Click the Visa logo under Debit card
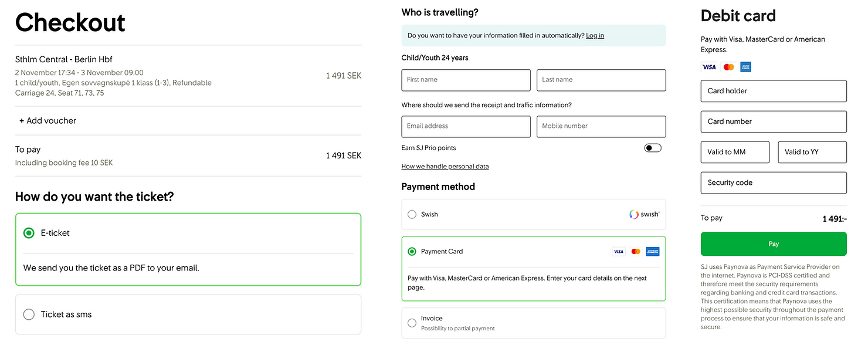This screenshot has width=868, height=345. click(709, 67)
